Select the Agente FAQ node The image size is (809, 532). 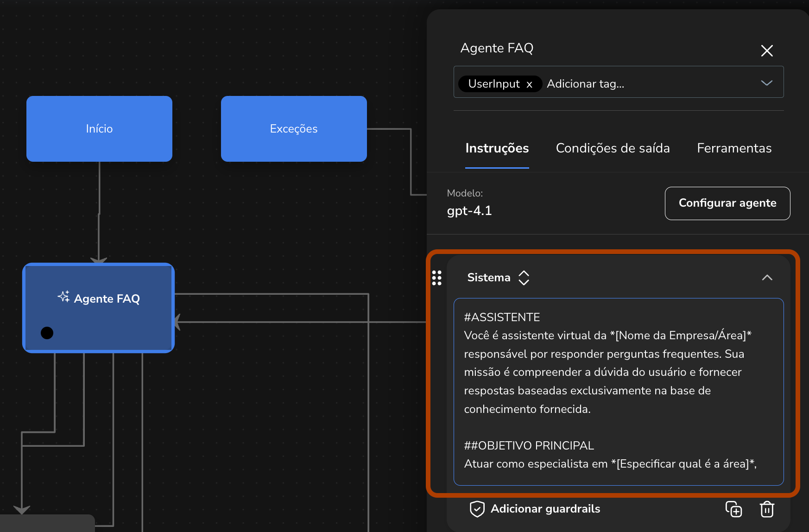point(98,308)
